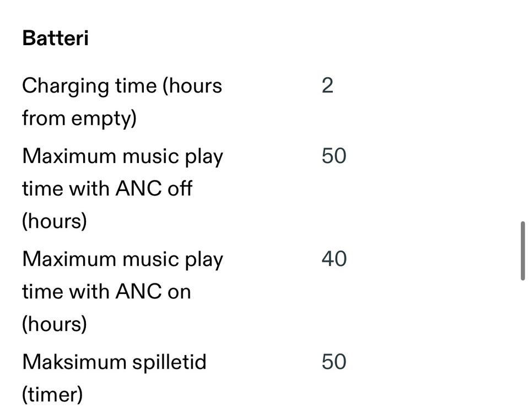Click the "(timer)" text
The width and height of the screenshot is (529, 420).
click(x=52, y=394)
